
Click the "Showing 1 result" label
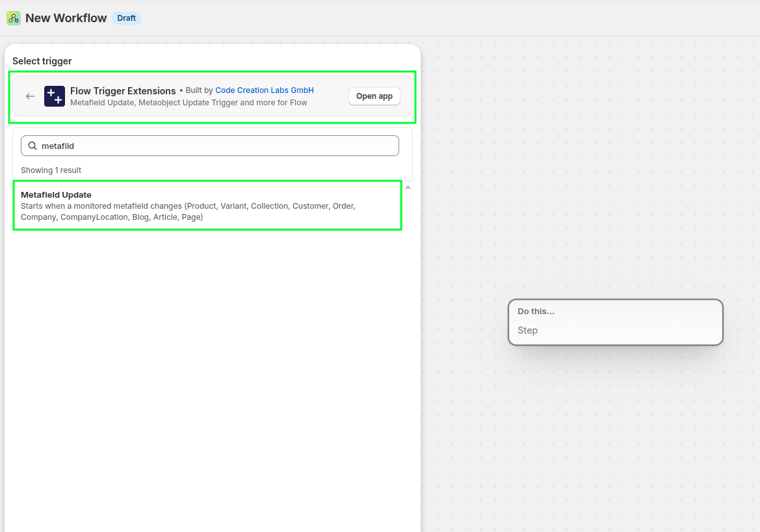point(51,170)
